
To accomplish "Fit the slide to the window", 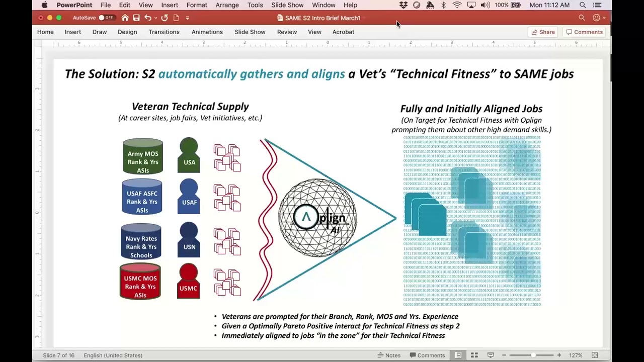I will (595, 355).
